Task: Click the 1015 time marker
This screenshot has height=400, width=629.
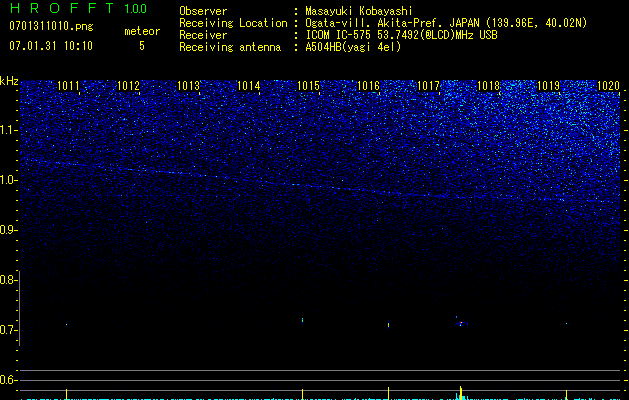Action: 309,86
